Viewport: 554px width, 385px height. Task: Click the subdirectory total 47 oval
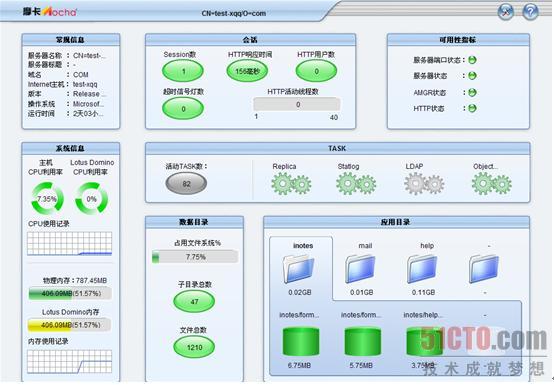194,301
